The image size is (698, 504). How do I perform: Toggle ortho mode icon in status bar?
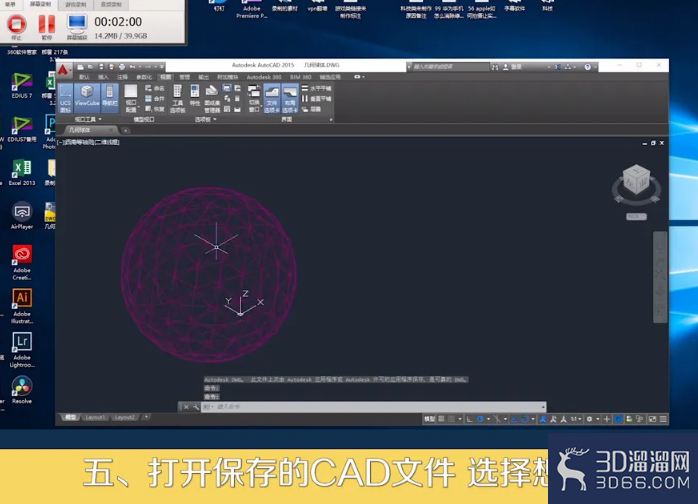469,419
